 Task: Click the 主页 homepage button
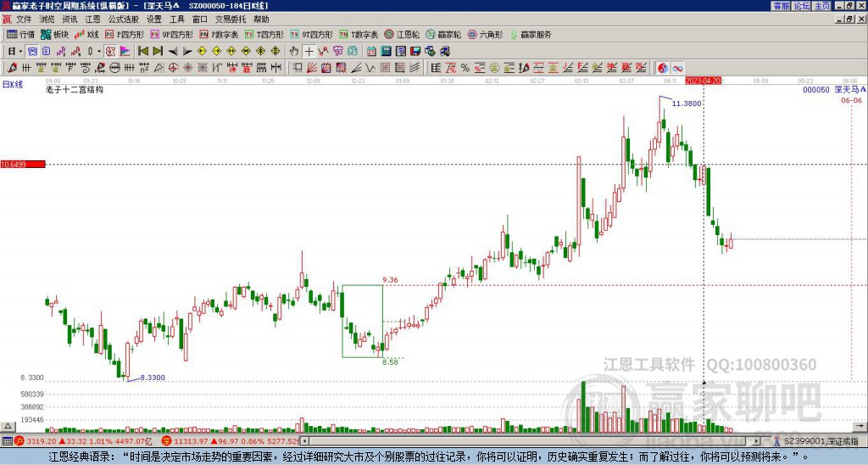tap(822, 6)
